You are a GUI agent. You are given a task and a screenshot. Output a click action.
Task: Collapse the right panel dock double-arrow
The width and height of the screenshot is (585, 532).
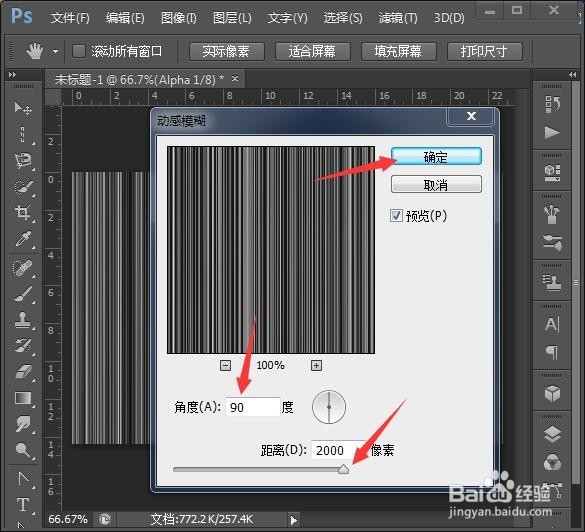572,75
